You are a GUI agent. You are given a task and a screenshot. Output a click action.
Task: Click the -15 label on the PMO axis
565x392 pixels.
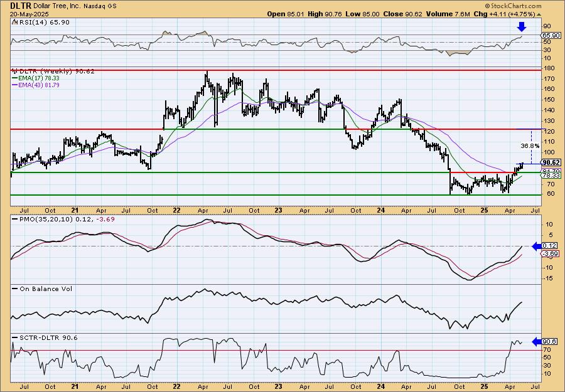pos(548,278)
